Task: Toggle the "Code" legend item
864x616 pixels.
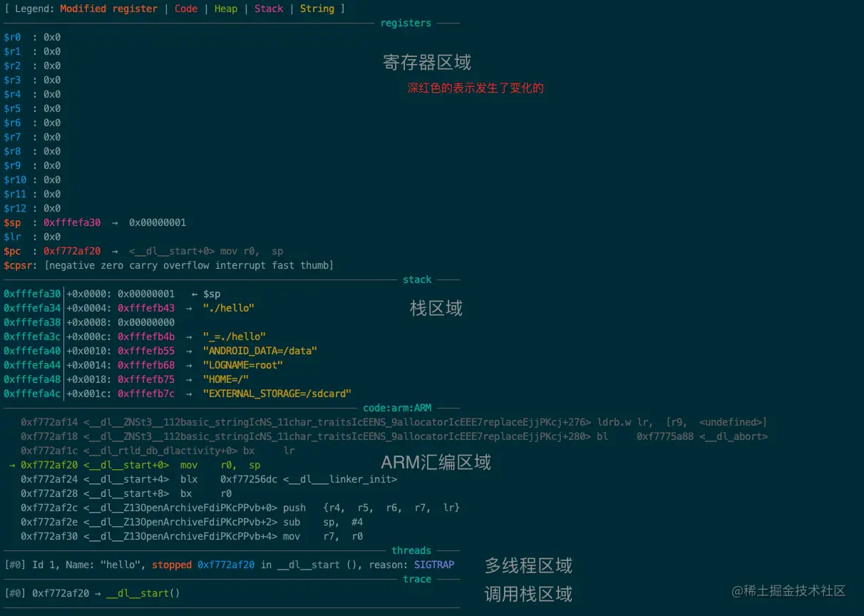Action: point(185,8)
